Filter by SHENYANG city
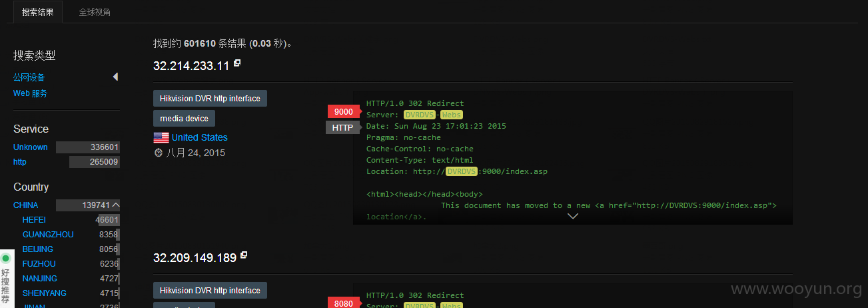Image resolution: width=868 pixels, height=308 pixels. coord(45,293)
